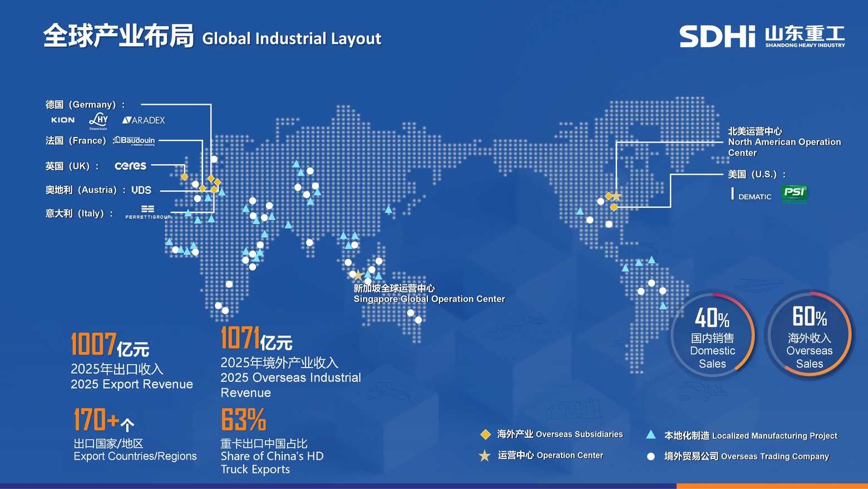The width and height of the screenshot is (868, 489).
Task: Click the Overseas Subsidiaries legend text
Action: (x=560, y=434)
